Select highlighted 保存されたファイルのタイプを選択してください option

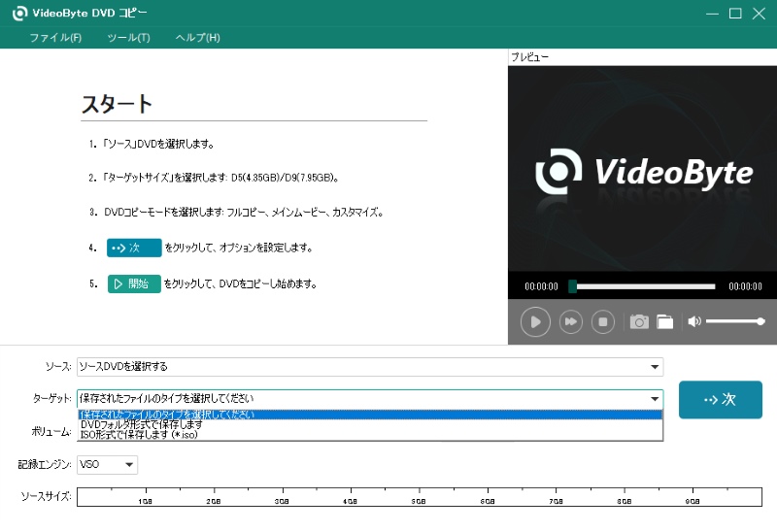(370, 415)
